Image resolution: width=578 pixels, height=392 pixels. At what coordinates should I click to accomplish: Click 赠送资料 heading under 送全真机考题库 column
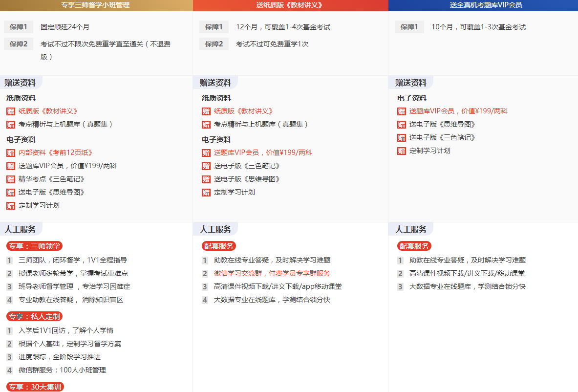click(x=410, y=83)
